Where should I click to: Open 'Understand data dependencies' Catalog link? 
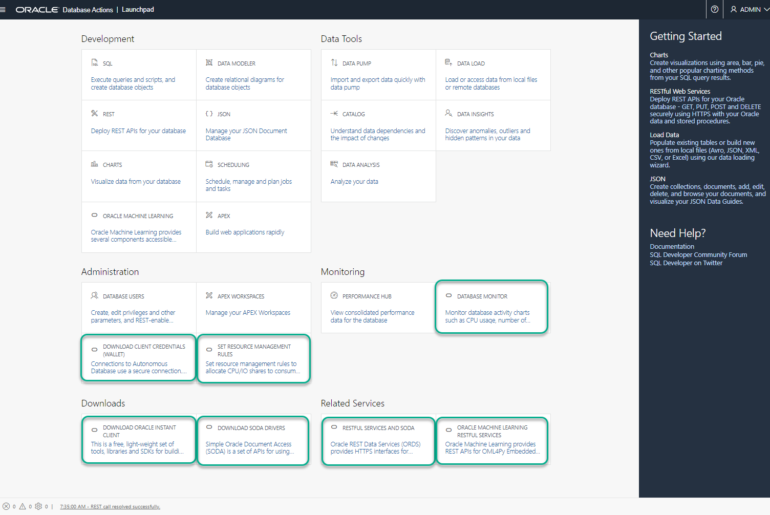[x=378, y=135]
